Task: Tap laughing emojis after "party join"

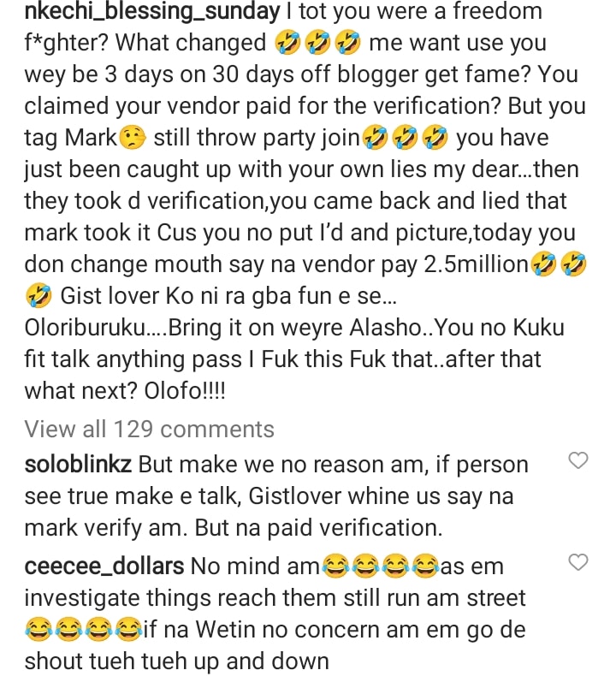Action: [406, 138]
